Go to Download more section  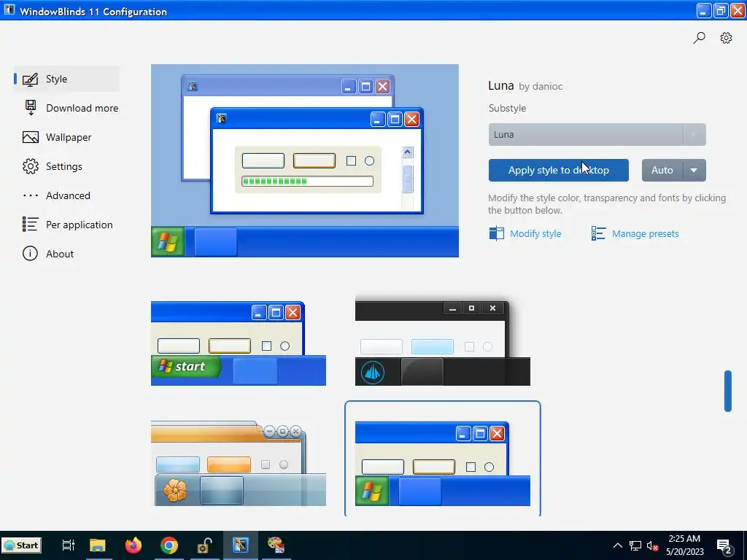click(82, 108)
